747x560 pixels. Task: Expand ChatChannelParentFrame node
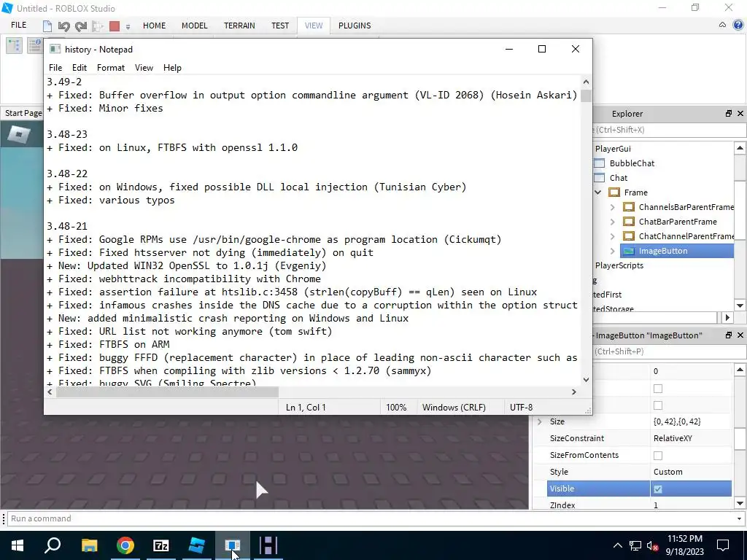(613, 236)
